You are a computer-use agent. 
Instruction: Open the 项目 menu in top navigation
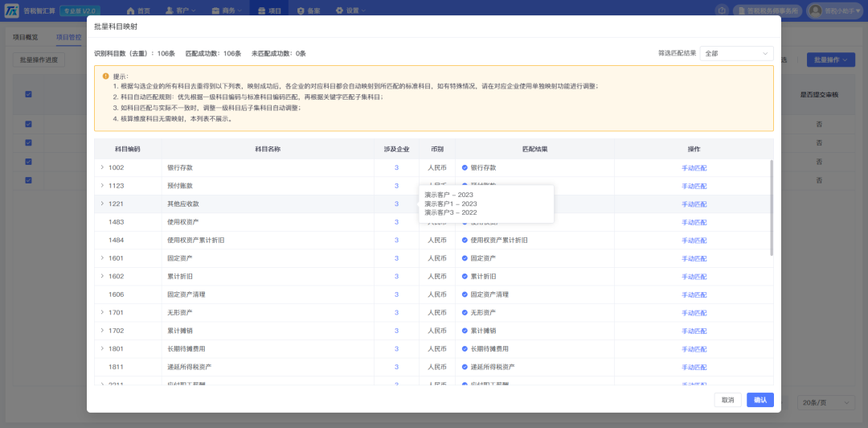point(269,10)
